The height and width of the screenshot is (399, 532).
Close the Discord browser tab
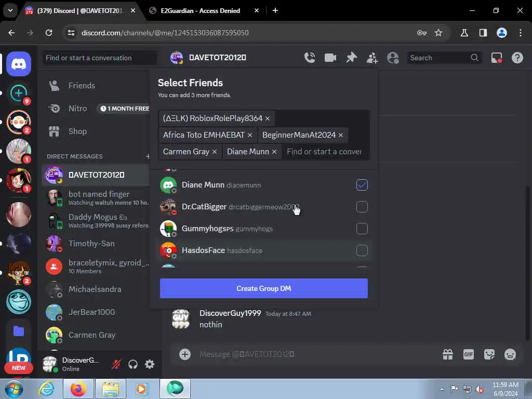pyautogui.click(x=133, y=11)
